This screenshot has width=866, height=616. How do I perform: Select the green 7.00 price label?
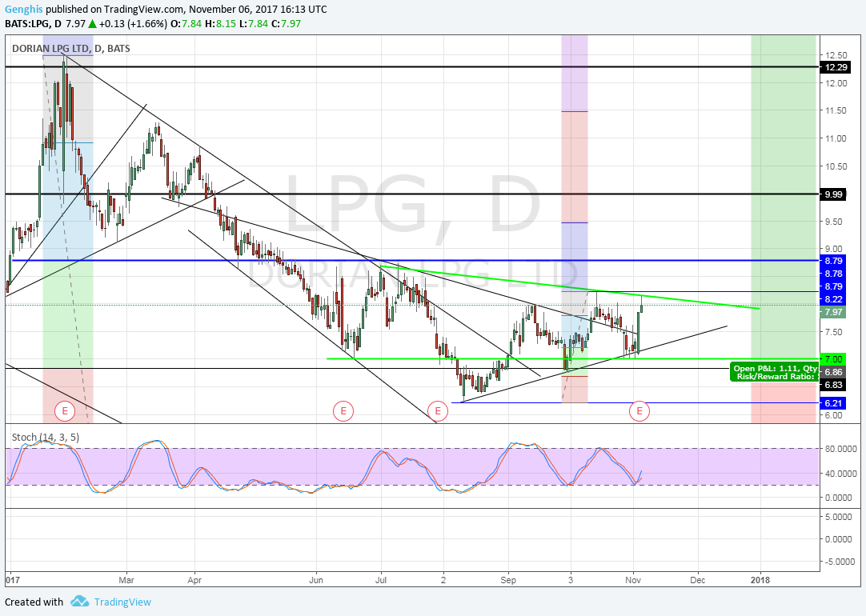[833, 358]
